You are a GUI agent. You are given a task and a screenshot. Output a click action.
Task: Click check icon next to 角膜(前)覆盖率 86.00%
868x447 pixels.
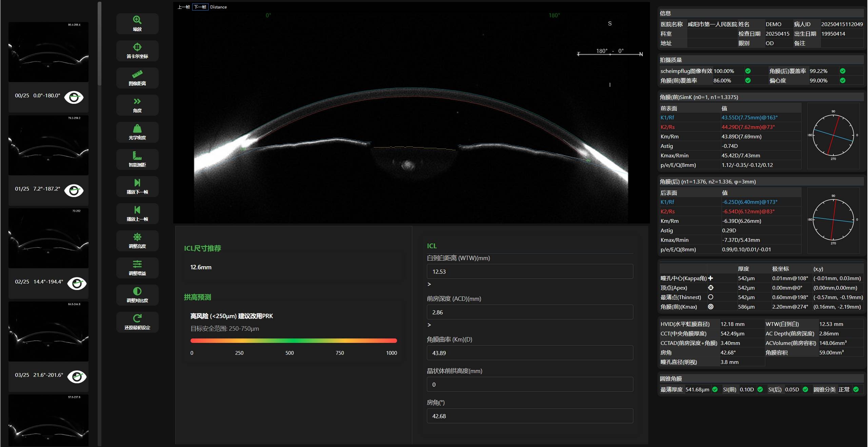[748, 80]
